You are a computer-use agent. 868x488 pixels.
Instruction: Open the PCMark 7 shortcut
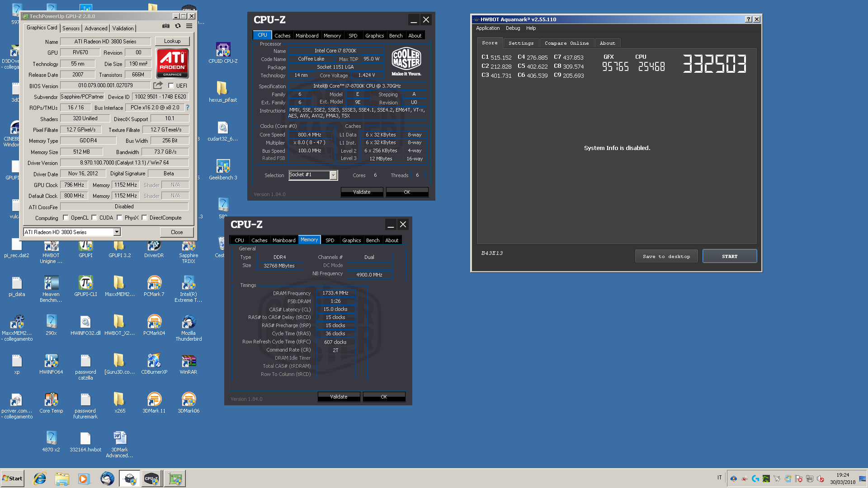154,286
